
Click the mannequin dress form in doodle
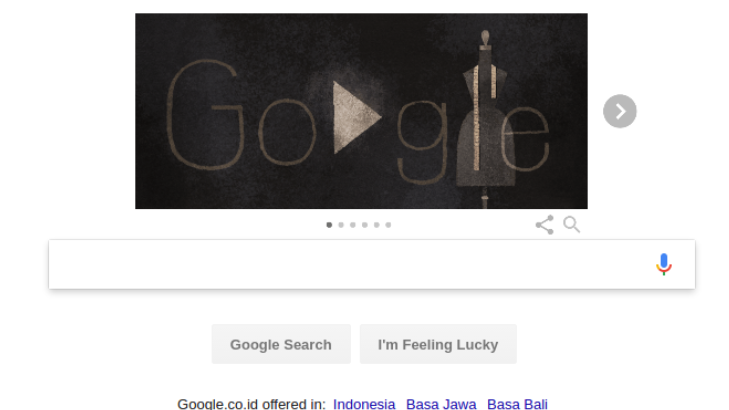[485, 119]
